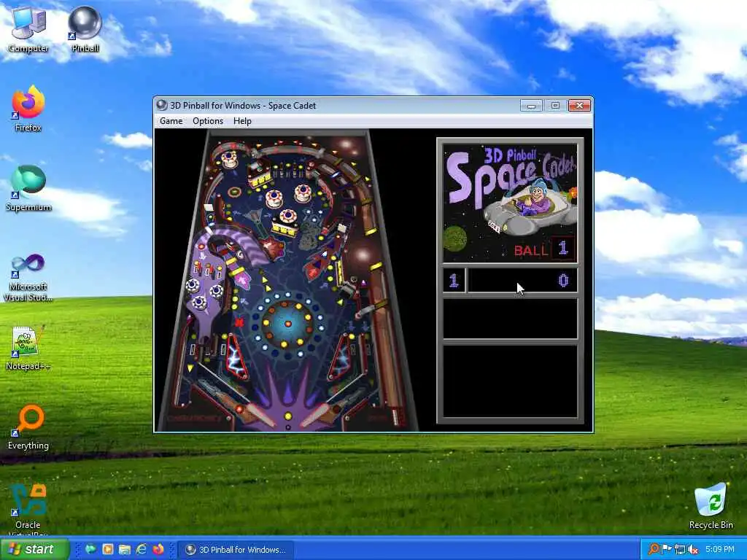This screenshot has height=560, width=747.
Task: Click the left flipper on table
Action: 255,414
